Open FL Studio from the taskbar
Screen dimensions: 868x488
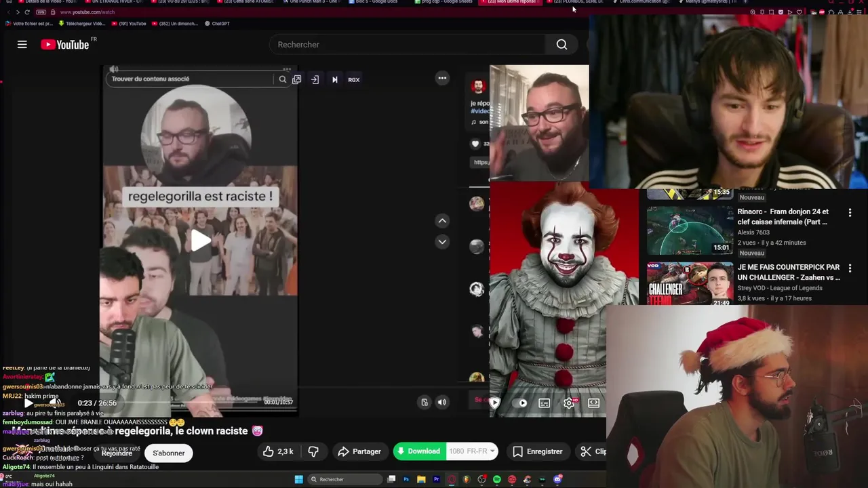click(467, 479)
